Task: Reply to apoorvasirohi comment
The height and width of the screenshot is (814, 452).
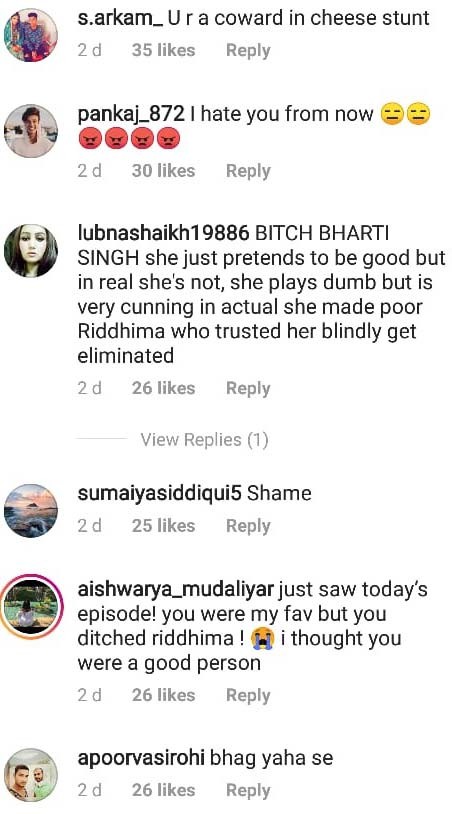Action: point(248,791)
